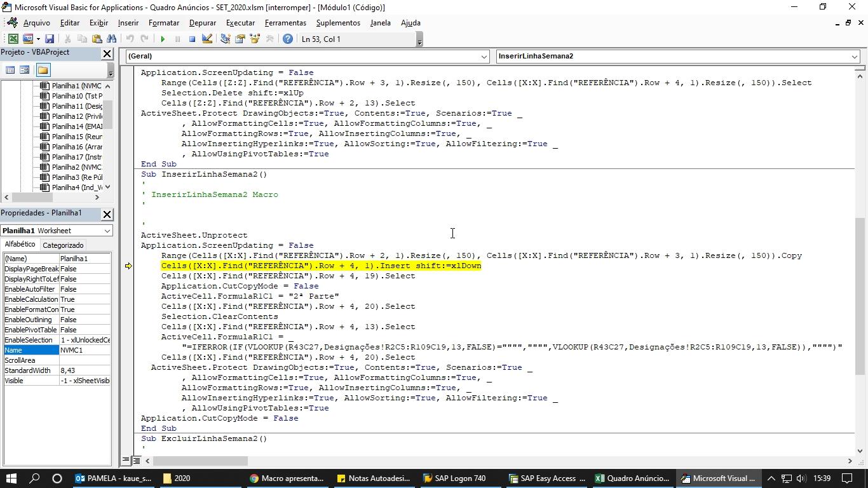Click the highlighted Insert shift:=xlDown code line
Screen dimensions: 868x488
point(321,266)
